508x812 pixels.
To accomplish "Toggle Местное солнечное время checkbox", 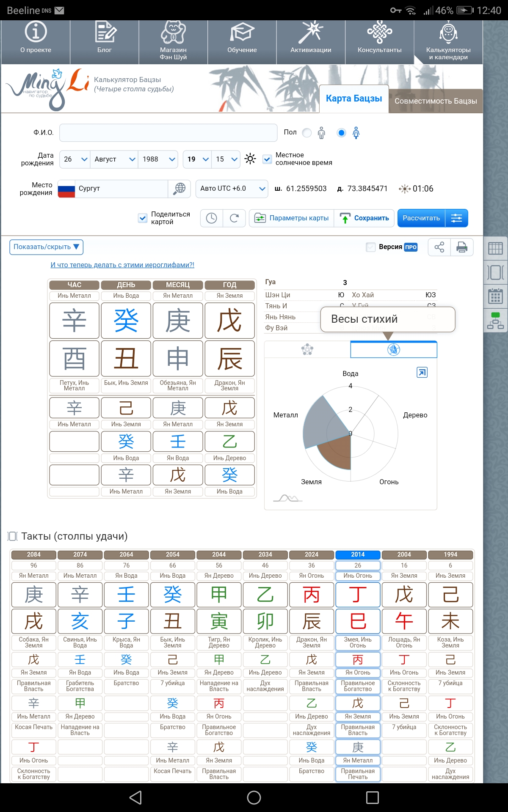I will (267, 159).
